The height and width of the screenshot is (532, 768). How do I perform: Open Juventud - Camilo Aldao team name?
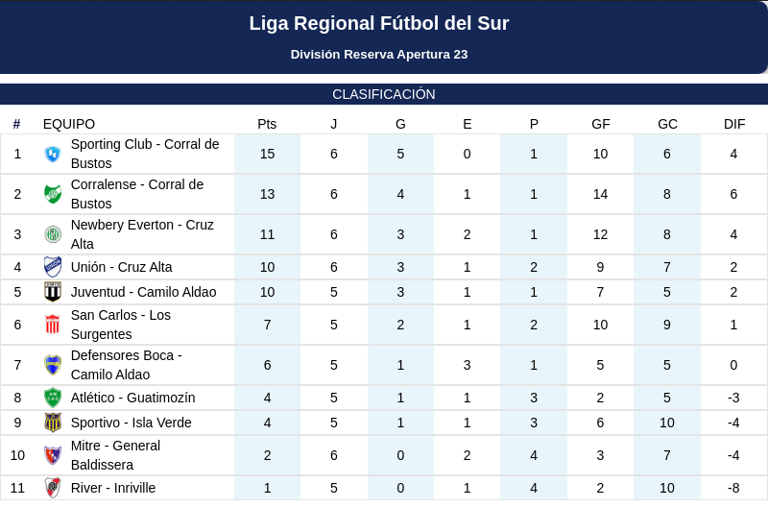(143, 292)
